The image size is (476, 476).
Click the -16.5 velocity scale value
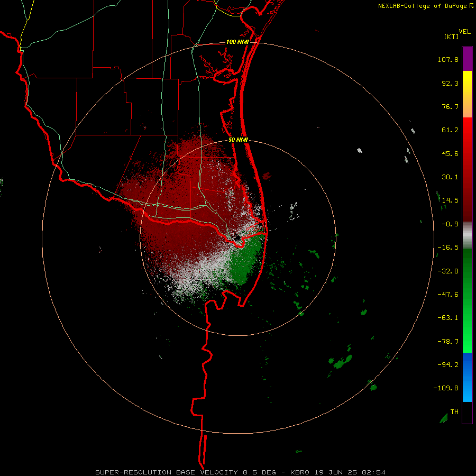tap(448, 248)
